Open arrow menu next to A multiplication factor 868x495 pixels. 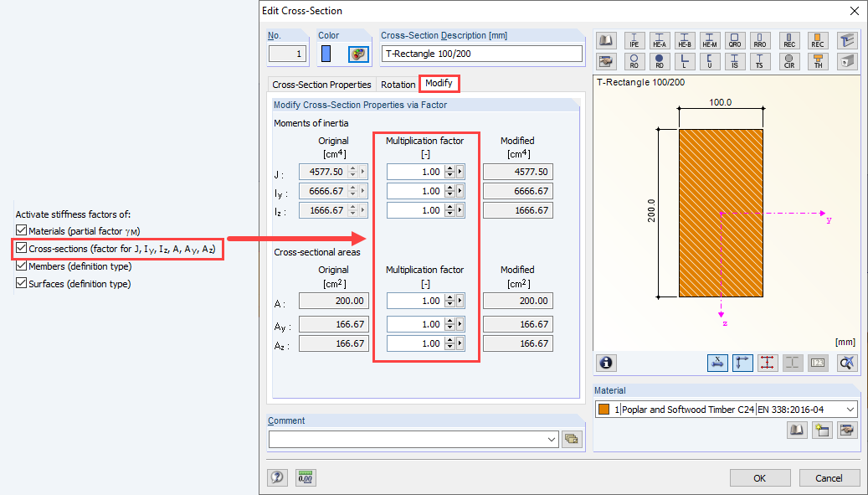click(460, 301)
